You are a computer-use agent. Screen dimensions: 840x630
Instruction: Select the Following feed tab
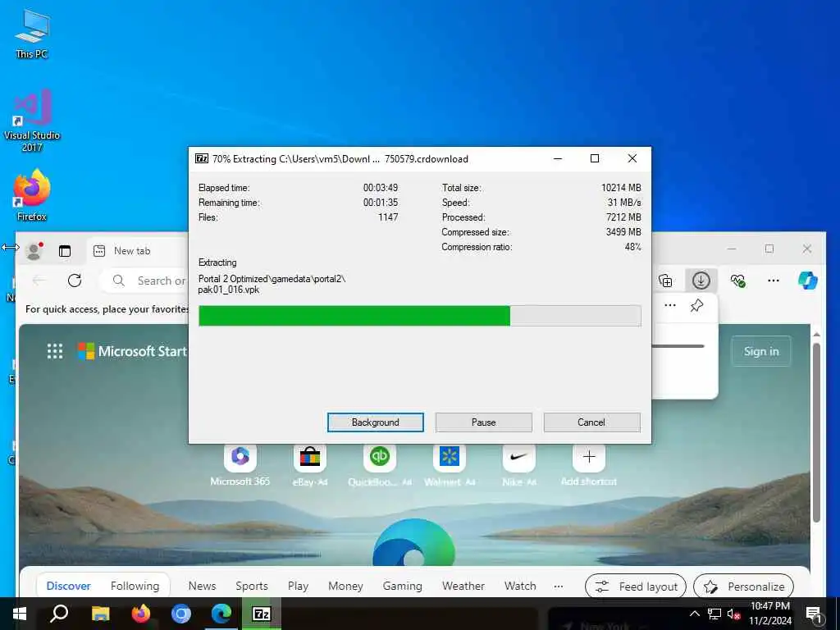pos(135,586)
